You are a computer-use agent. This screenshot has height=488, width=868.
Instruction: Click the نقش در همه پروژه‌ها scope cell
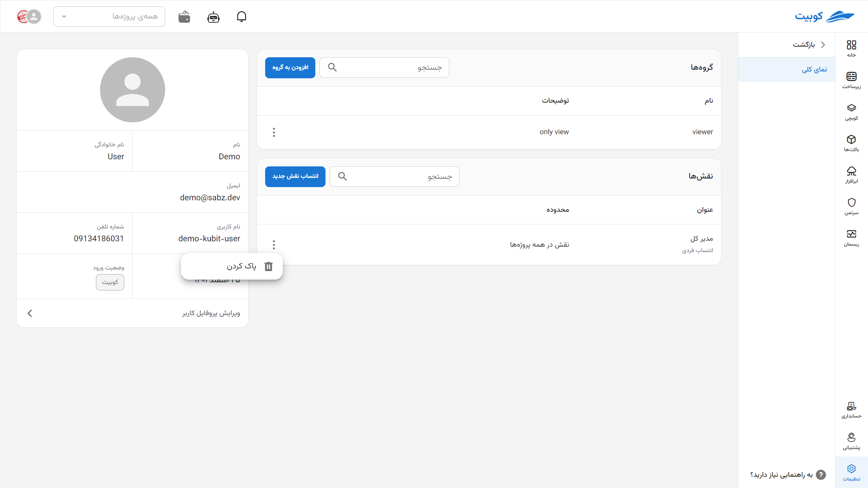coord(539,245)
